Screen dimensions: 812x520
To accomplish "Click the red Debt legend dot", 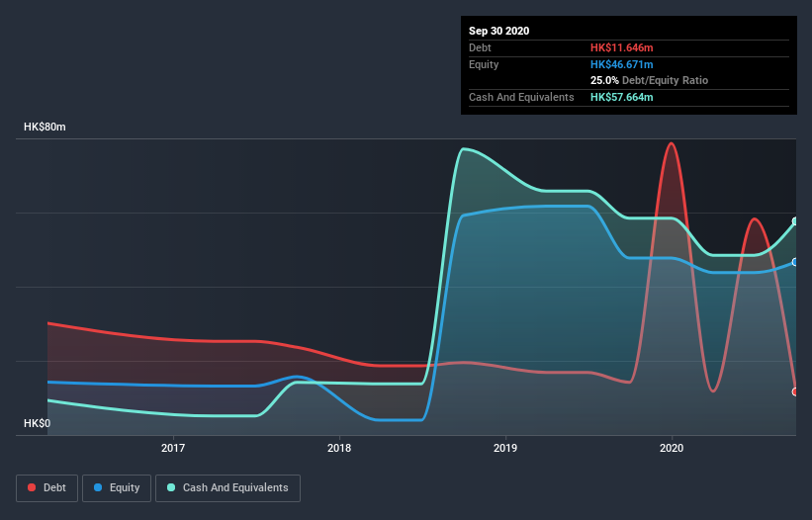I will pyautogui.click(x=32, y=487).
